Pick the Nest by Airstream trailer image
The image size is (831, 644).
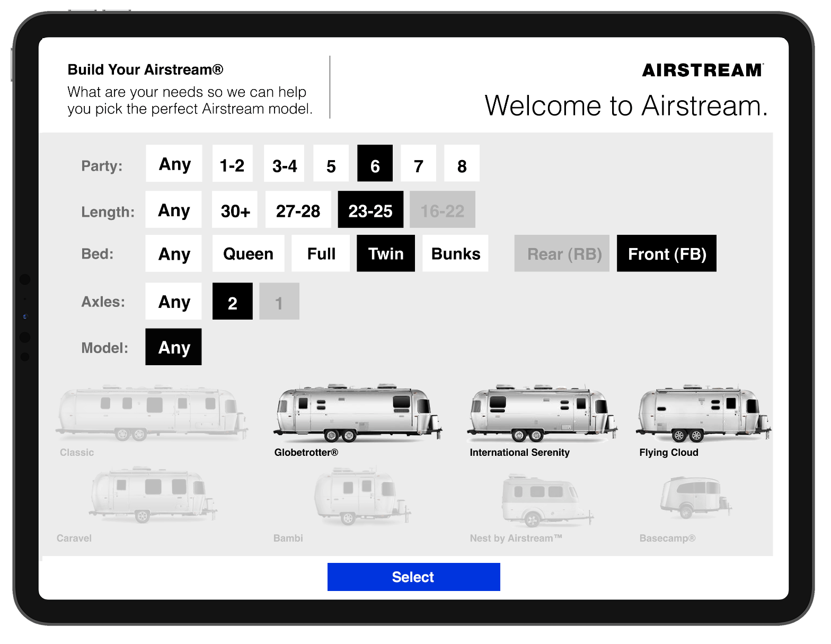547,501
